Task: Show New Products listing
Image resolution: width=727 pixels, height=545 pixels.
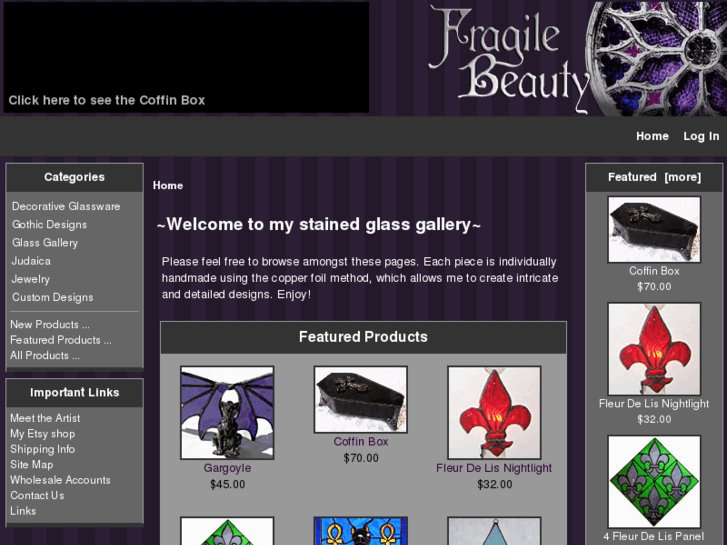Action: coord(50,324)
